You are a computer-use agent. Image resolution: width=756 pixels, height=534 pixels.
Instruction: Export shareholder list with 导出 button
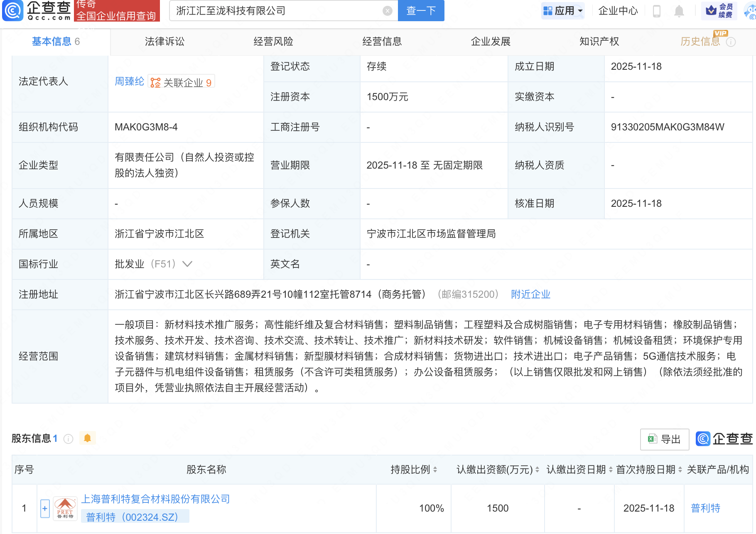click(665, 439)
